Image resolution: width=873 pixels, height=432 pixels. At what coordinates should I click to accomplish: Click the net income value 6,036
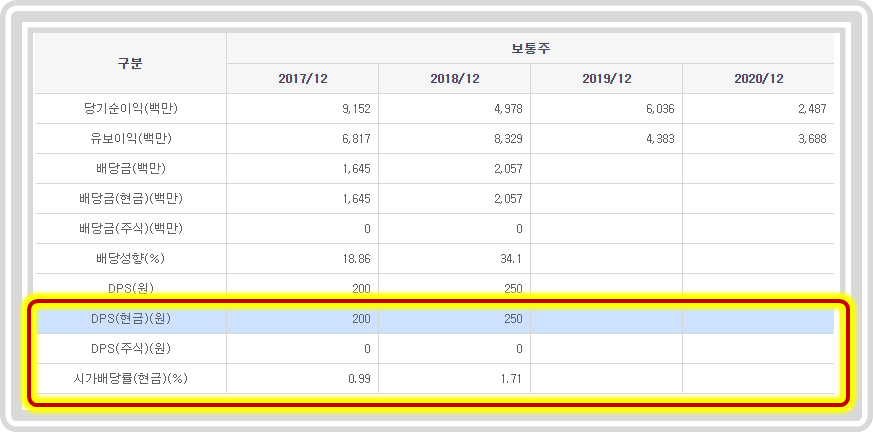(660, 109)
